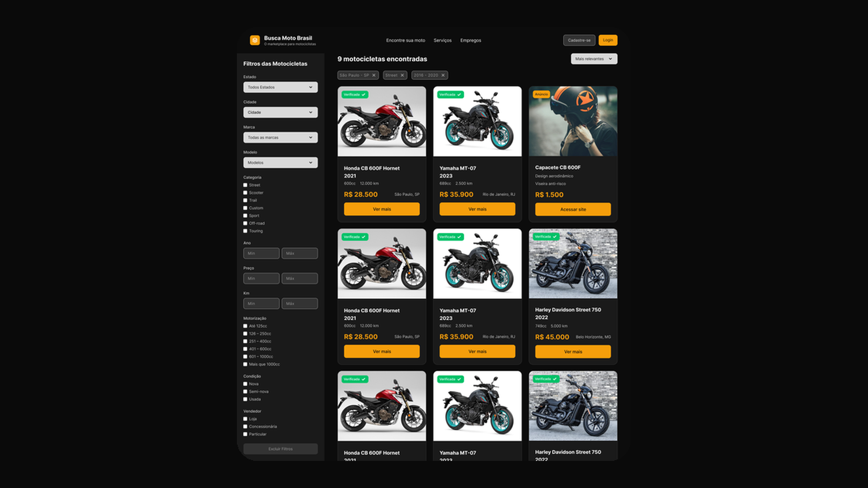Click the Anúncio badge on the helmet card
Screen dimensions: 868x488
[541, 94]
